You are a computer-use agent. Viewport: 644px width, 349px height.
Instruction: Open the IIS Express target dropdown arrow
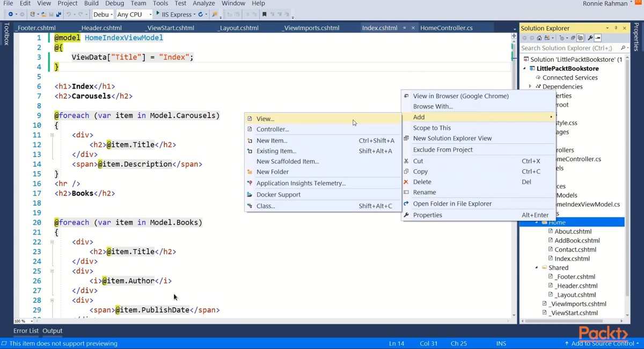click(194, 14)
